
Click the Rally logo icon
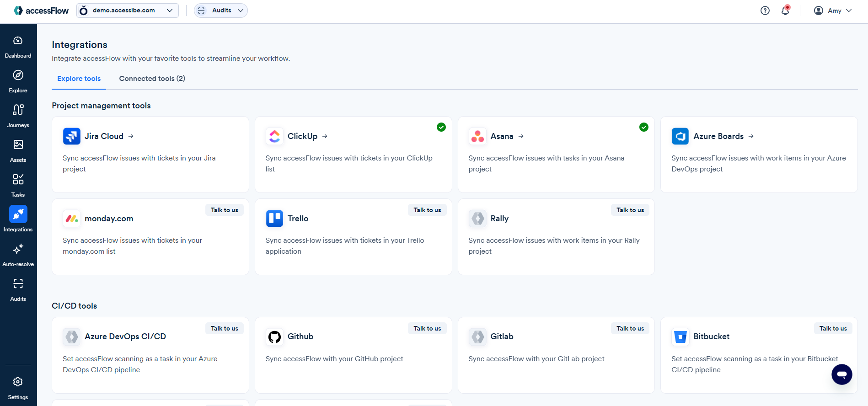click(477, 219)
